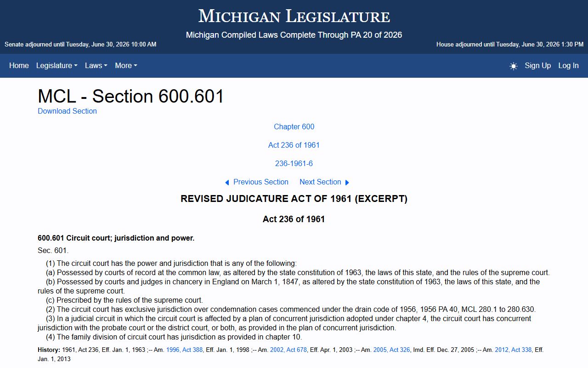Click subsection (c) Prescribed by the rules text
Screen dimensions: 588x368
click(124, 300)
